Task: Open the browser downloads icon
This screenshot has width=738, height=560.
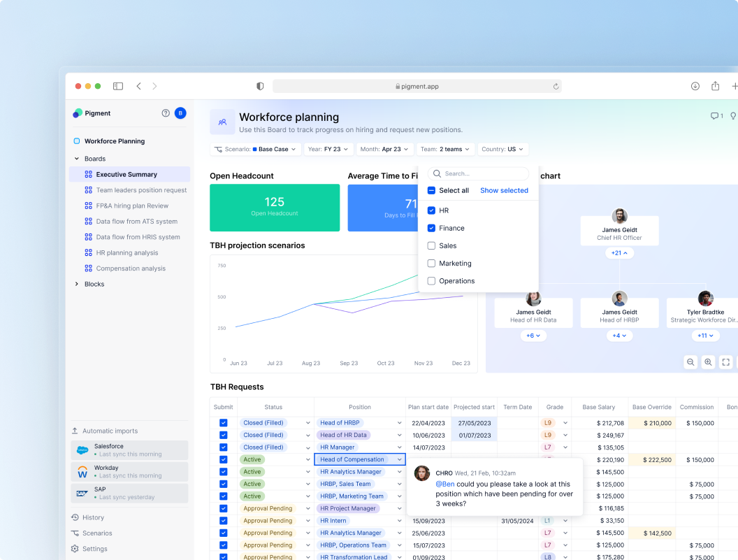Action: coord(695,86)
